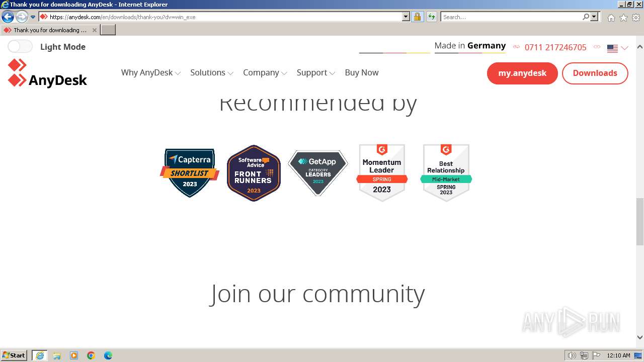Click the my.anydesk button

tap(522, 73)
